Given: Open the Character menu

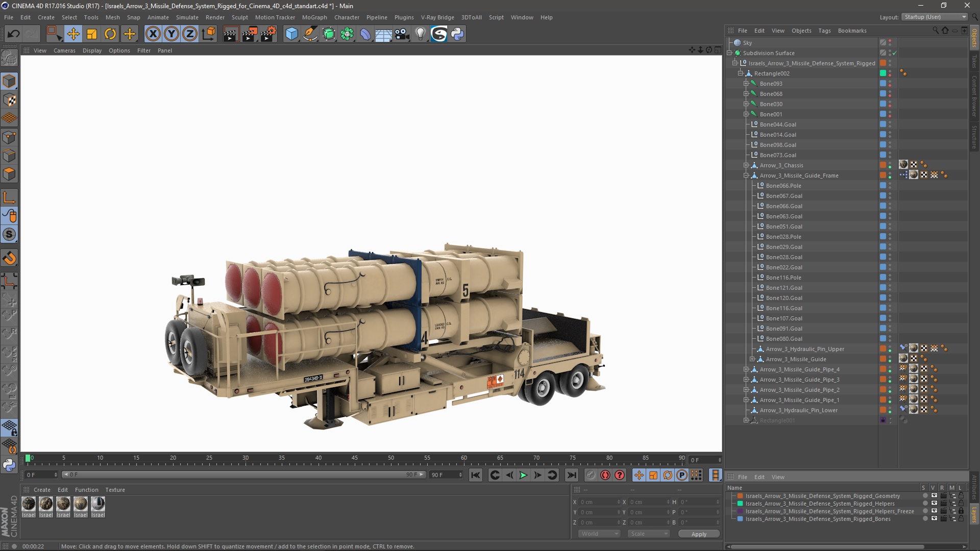Looking at the screenshot, I should click(347, 17).
